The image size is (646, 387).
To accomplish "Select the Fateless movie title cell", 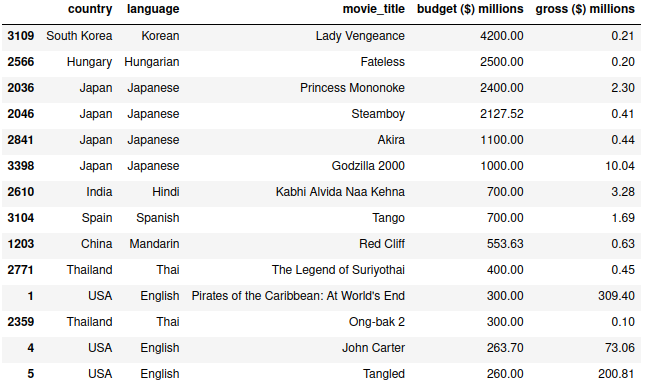I will coord(382,62).
